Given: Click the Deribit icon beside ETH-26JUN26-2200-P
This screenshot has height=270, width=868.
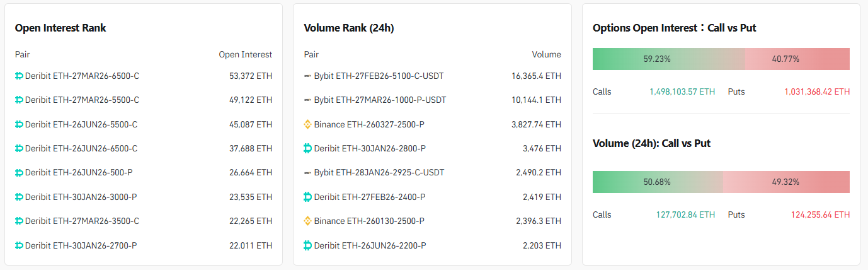Looking at the screenshot, I should click(307, 245).
